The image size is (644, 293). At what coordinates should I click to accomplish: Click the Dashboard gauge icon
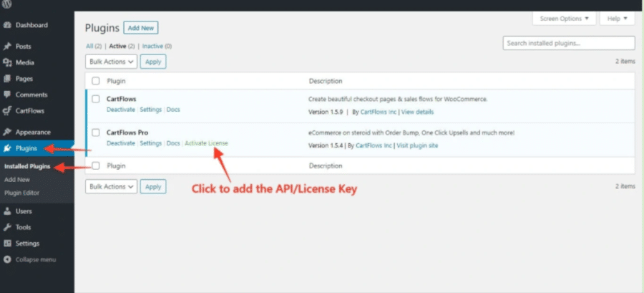click(7, 25)
